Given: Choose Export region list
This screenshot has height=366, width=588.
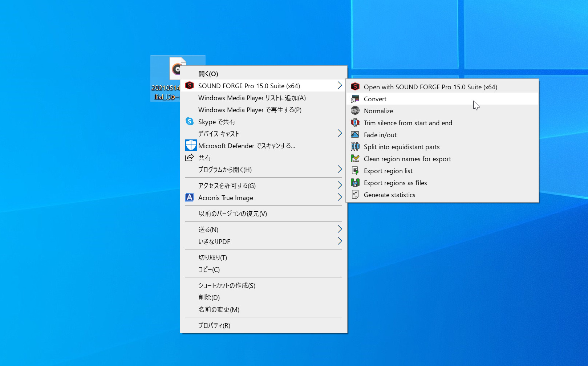Looking at the screenshot, I should pyautogui.click(x=442, y=171).
